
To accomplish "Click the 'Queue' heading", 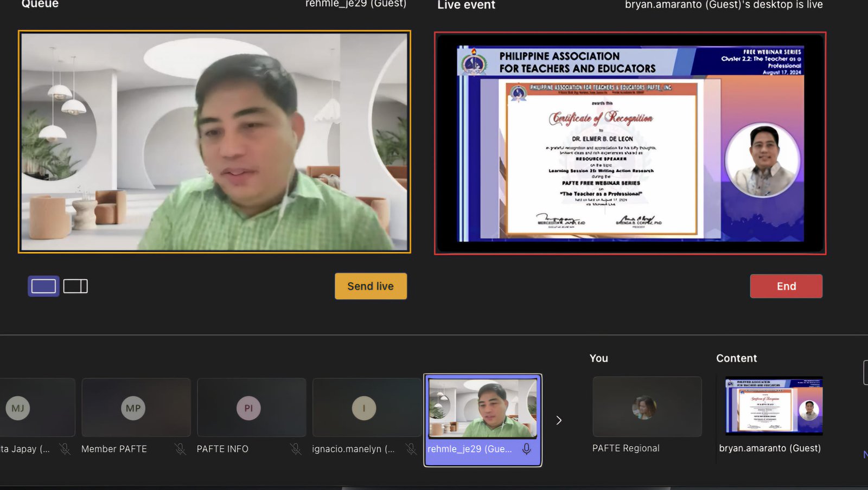I will 40,4.
